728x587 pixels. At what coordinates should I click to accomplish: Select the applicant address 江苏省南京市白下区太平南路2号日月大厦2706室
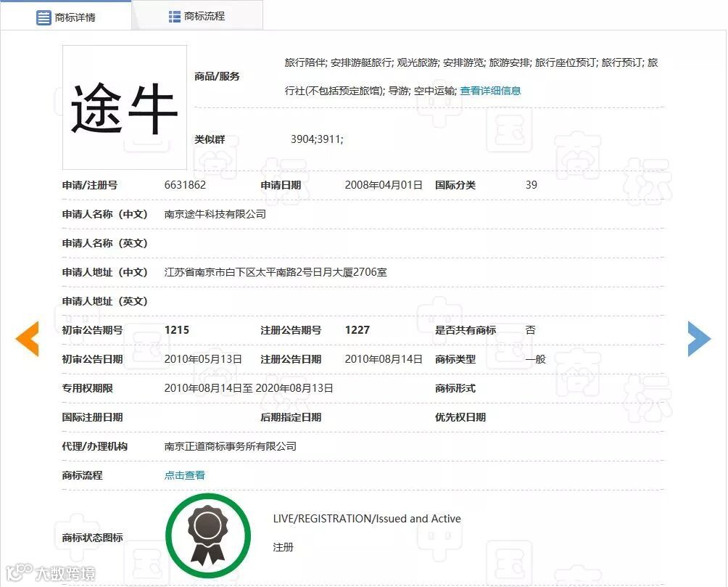[x=276, y=272]
